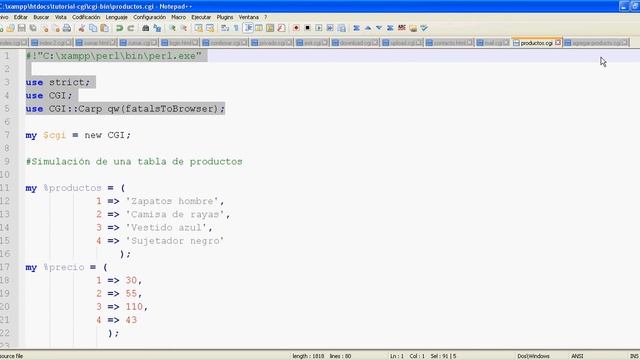The image size is (640, 360).
Task: Copy the selection using the toolbar icon
Action: coord(93,28)
